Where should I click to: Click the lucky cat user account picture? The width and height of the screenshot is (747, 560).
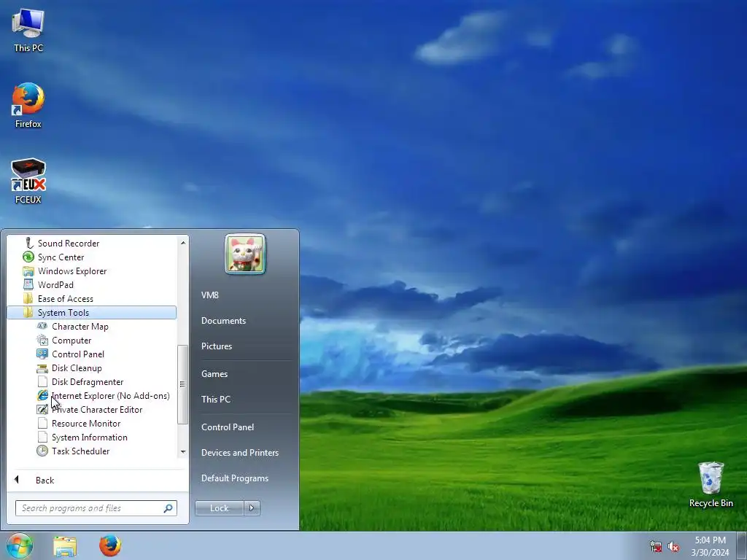click(x=245, y=254)
